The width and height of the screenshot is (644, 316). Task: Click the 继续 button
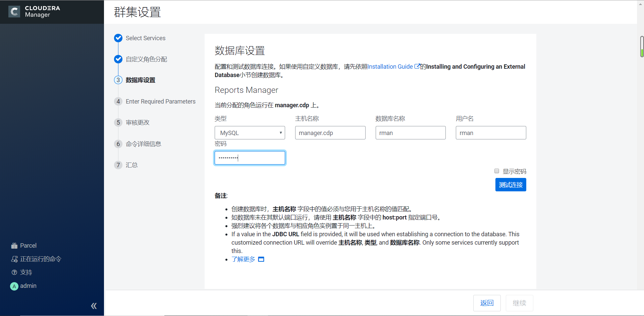click(x=519, y=303)
